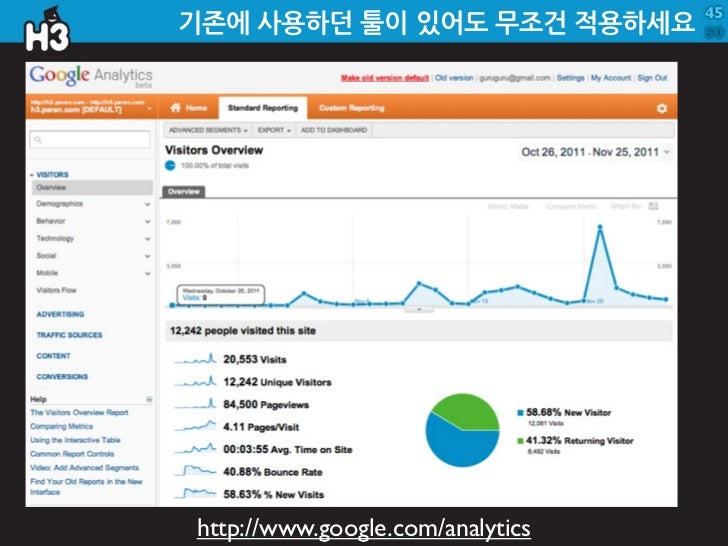The width and height of the screenshot is (728, 546).
Task: Click the October 26 data point on graph
Action: (172, 305)
